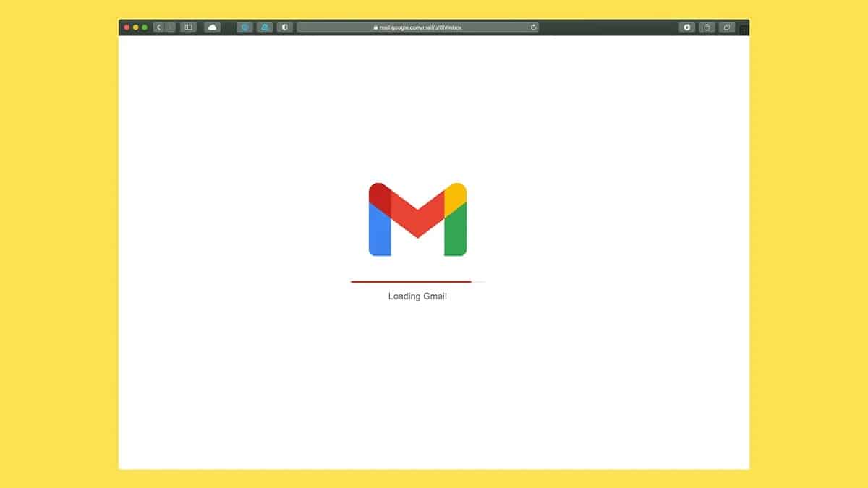Click the blue circular extension icon
This screenshot has width=868, height=488.
[244, 27]
